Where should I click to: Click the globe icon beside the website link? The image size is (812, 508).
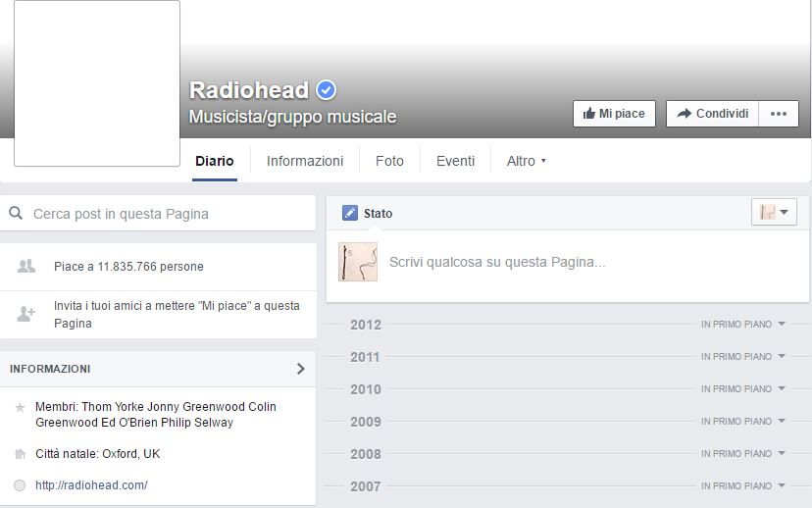[x=20, y=485]
